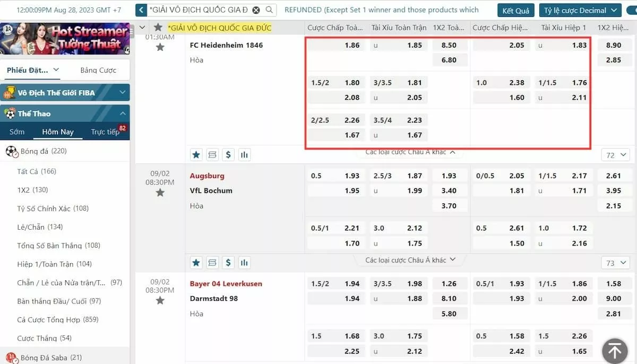Expand Các loại cược Châu Á khác for Augsburg
This screenshot has height=364, width=637.
(410, 260)
